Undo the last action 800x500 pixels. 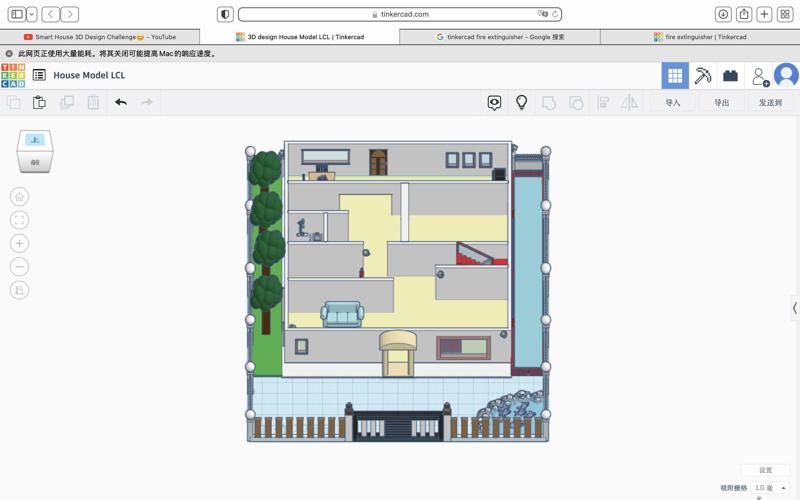(x=120, y=103)
